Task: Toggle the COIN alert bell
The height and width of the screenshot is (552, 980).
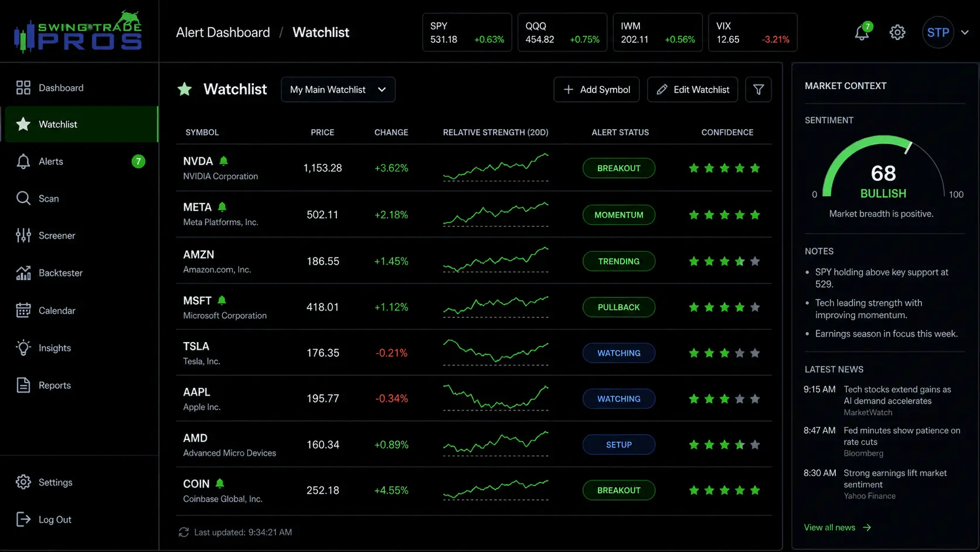Action: [220, 483]
